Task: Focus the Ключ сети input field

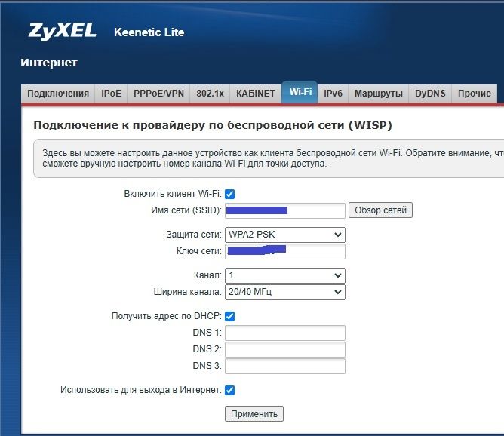Action: click(x=285, y=251)
